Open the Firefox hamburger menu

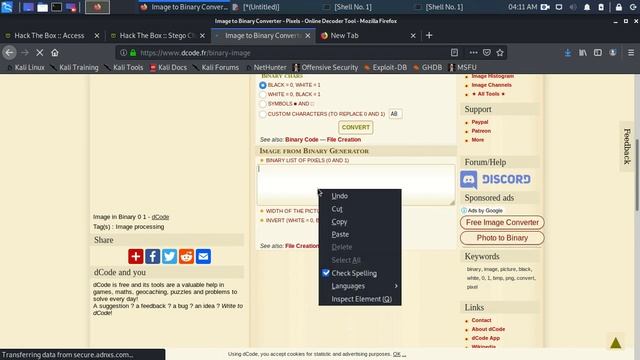(x=631, y=53)
